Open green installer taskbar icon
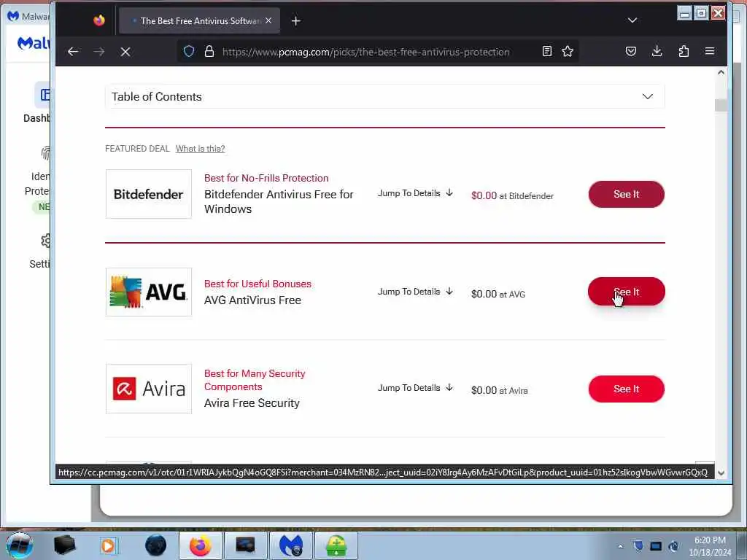Viewport: 747px width, 560px height. (x=336, y=545)
